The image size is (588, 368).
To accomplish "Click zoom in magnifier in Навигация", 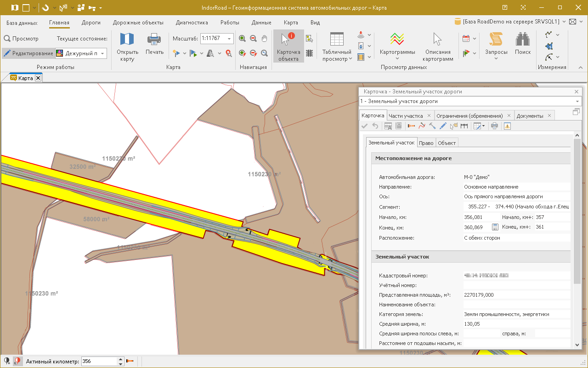I will point(242,39).
